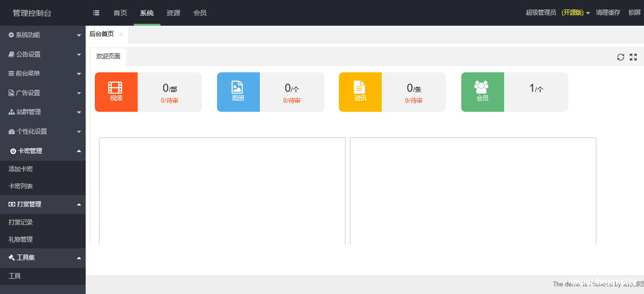Image resolution: width=644 pixels, height=294 pixels.
Task: Click the refresh icon in welcome panel
Action: tap(621, 57)
